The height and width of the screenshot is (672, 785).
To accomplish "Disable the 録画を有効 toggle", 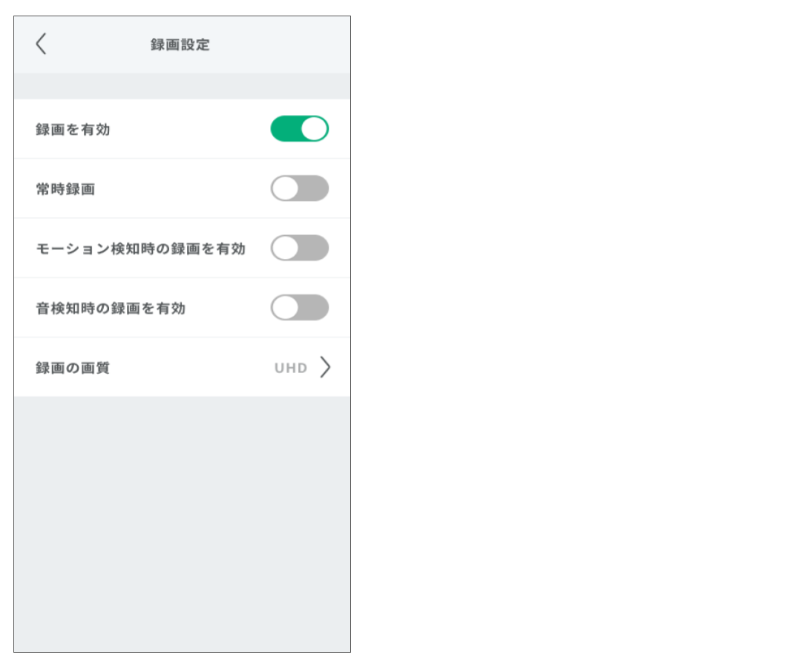I will tap(299, 129).
